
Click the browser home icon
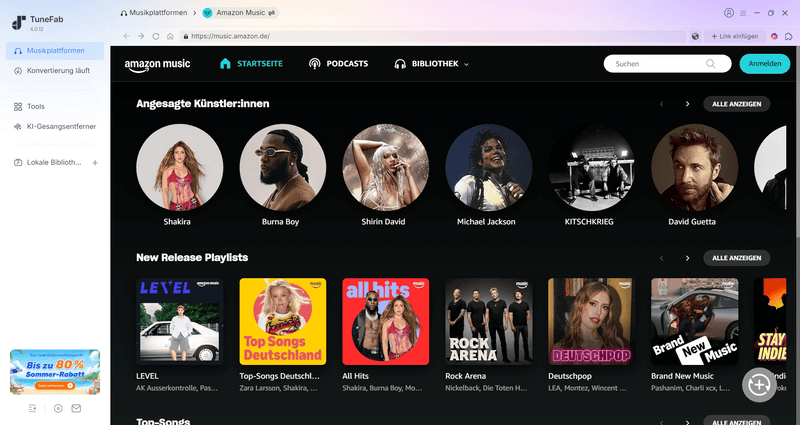coord(170,36)
